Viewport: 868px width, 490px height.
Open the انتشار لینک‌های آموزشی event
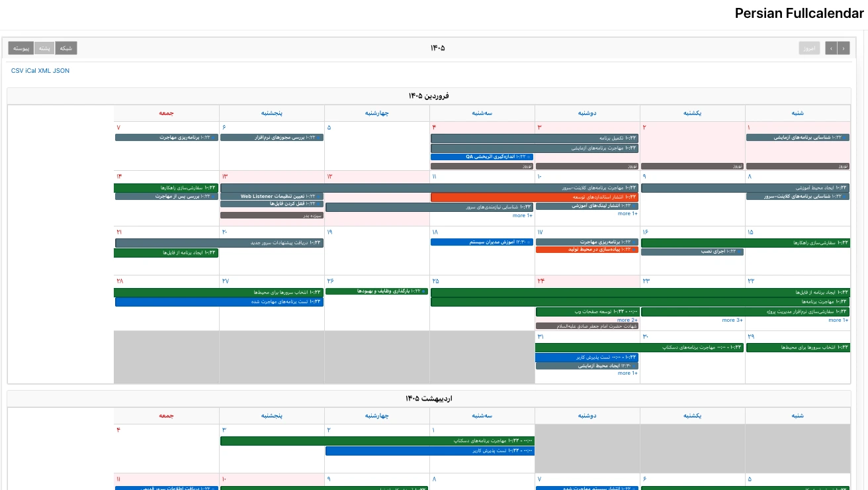click(587, 206)
